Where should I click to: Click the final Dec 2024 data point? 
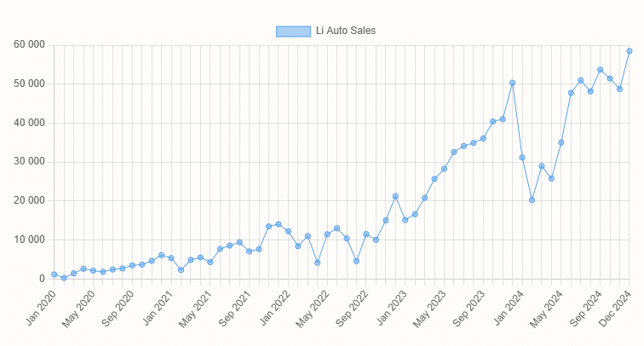coord(630,51)
